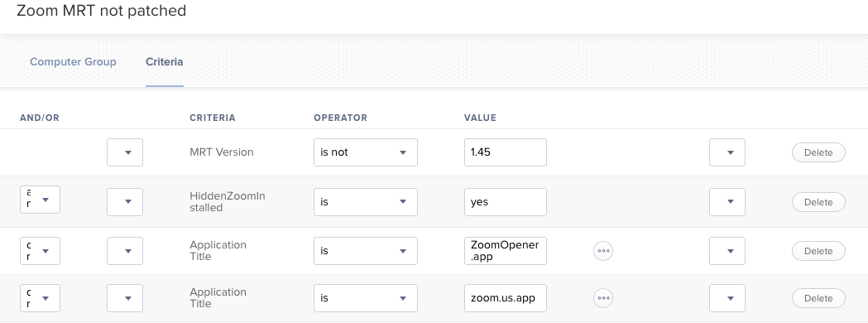Expand the operator dropdown for MRT Version
Viewport: 868px width, 323px height.
click(x=366, y=152)
